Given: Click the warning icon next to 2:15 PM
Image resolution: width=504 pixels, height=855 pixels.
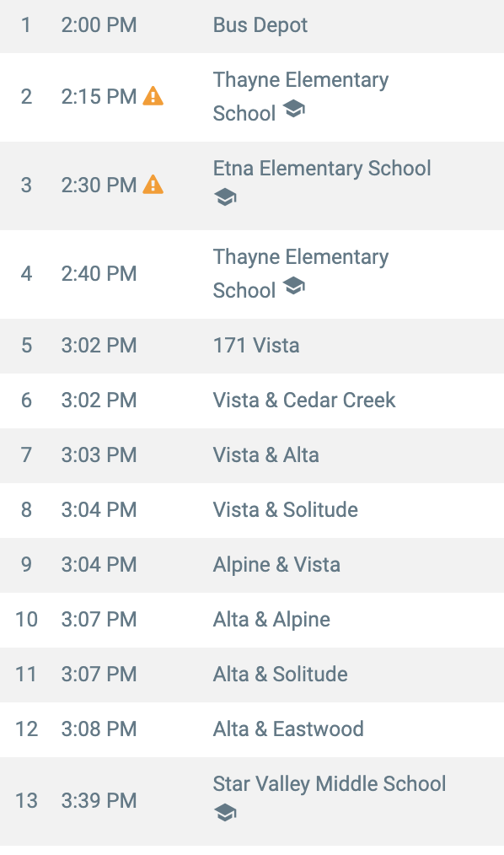Looking at the screenshot, I should click(x=153, y=96).
